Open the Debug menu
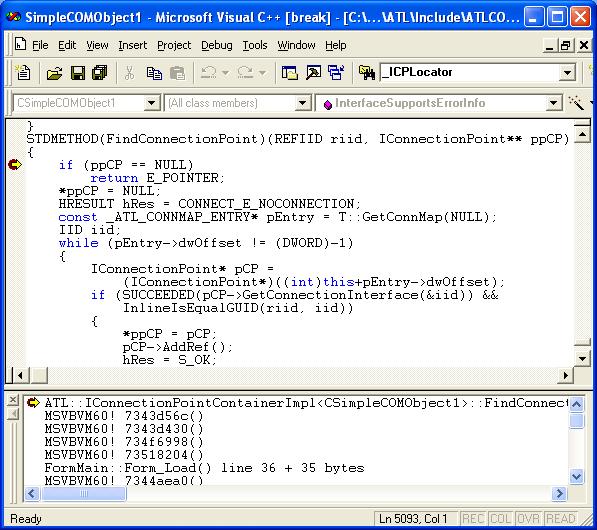 [x=217, y=45]
